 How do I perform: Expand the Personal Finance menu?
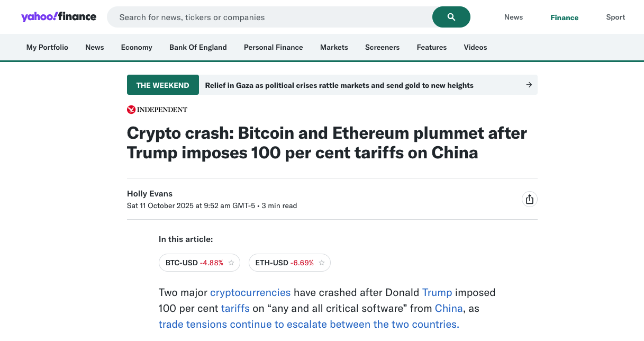tap(273, 47)
